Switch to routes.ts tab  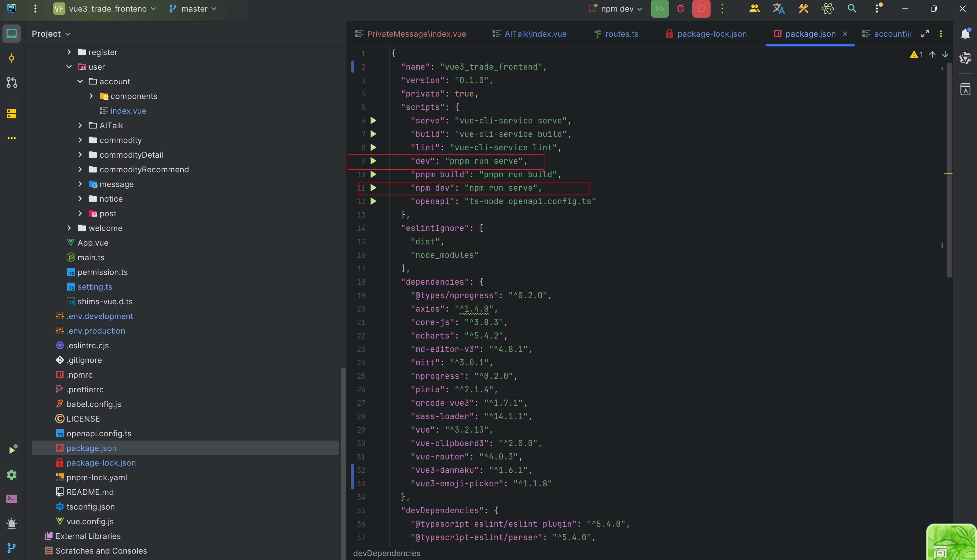coord(616,34)
